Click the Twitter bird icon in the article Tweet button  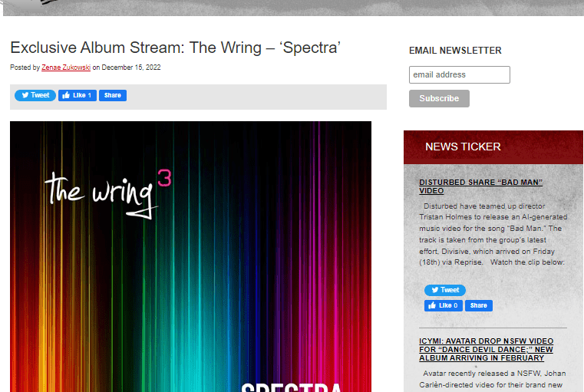(25, 95)
